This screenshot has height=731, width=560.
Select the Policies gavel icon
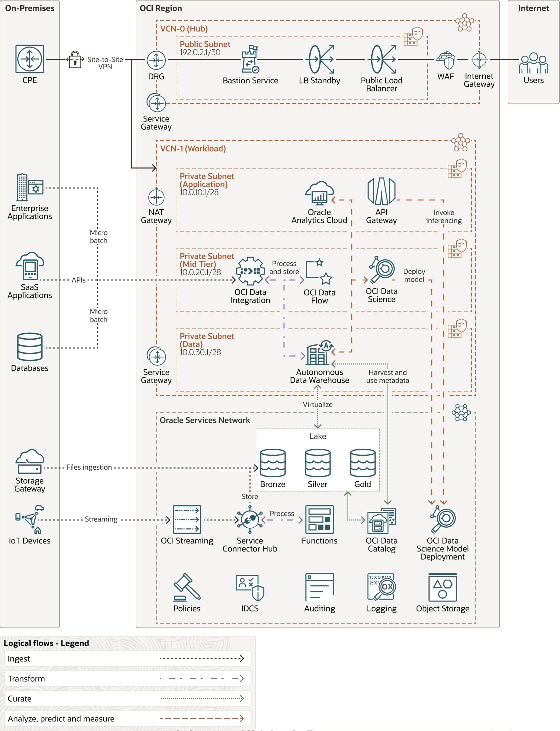click(187, 587)
